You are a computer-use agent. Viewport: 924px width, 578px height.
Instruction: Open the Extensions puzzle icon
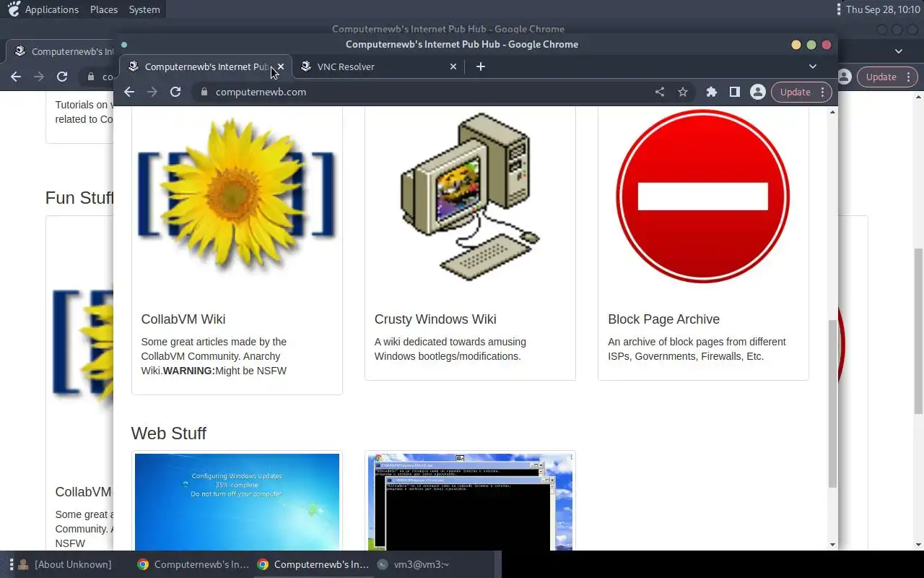(712, 92)
